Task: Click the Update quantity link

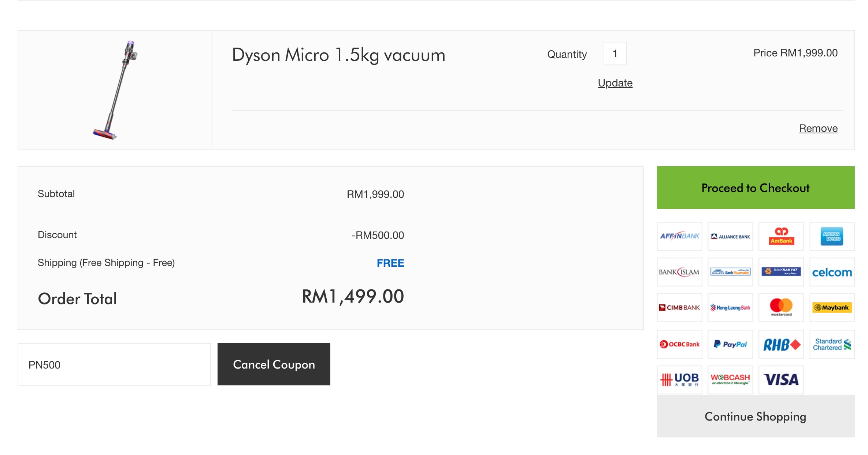Action: (x=615, y=83)
